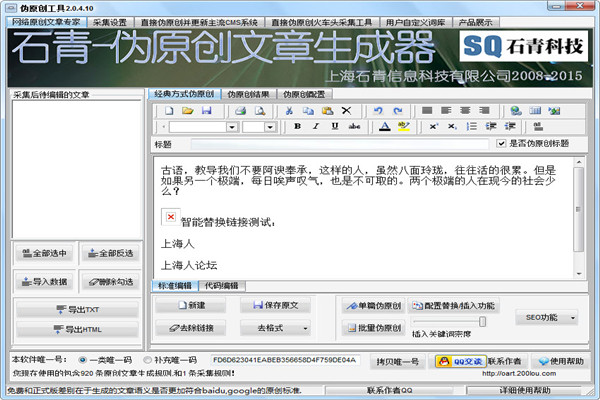Expand the 去格式 dropdown button
This screenshot has width=600, height=400.
[305, 327]
